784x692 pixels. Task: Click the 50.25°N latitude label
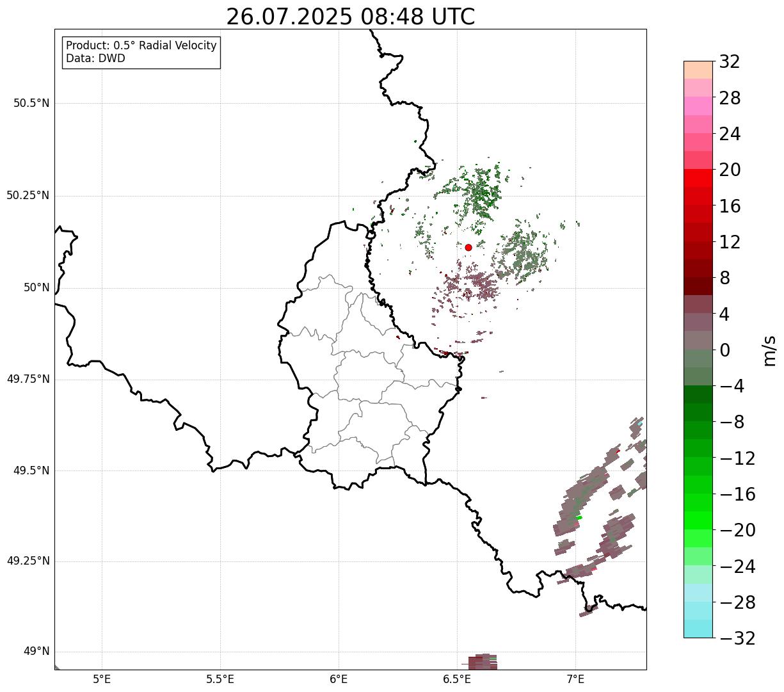coord(28,195)
